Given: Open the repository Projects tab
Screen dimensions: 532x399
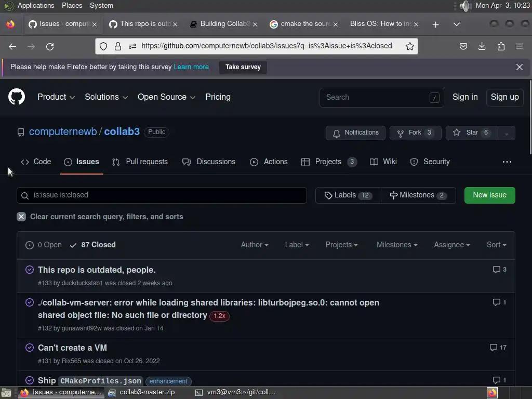Looking at the screenshot, I should pyautogui.click(x=329, y=162).
